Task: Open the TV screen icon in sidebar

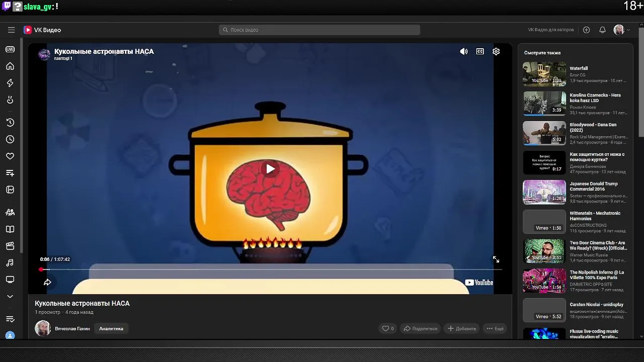Action: (10, 280)
